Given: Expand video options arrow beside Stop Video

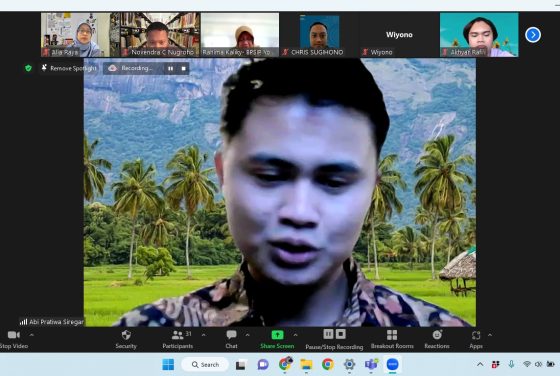Looking at the screenshot, I should click(x=31, y=335).
